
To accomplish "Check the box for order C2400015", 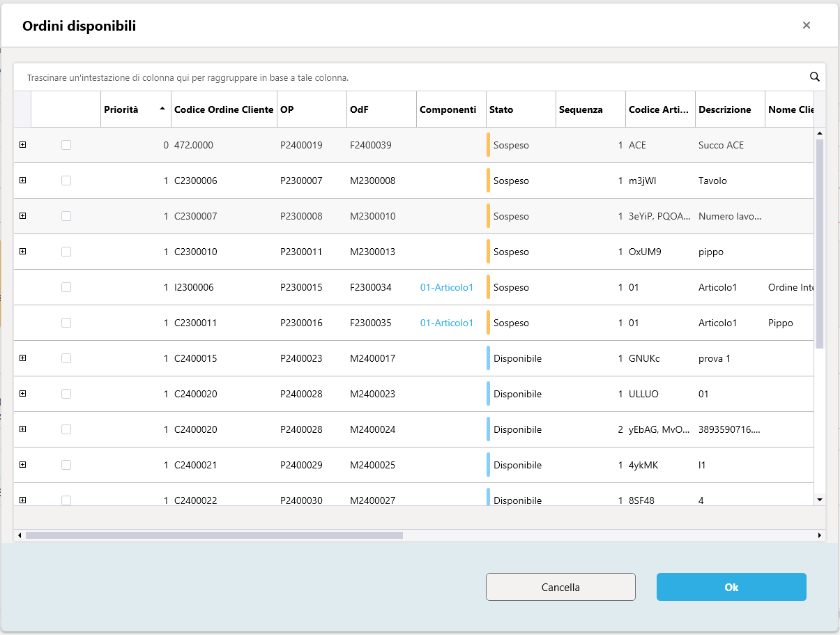I will click(x=66, y=358).
